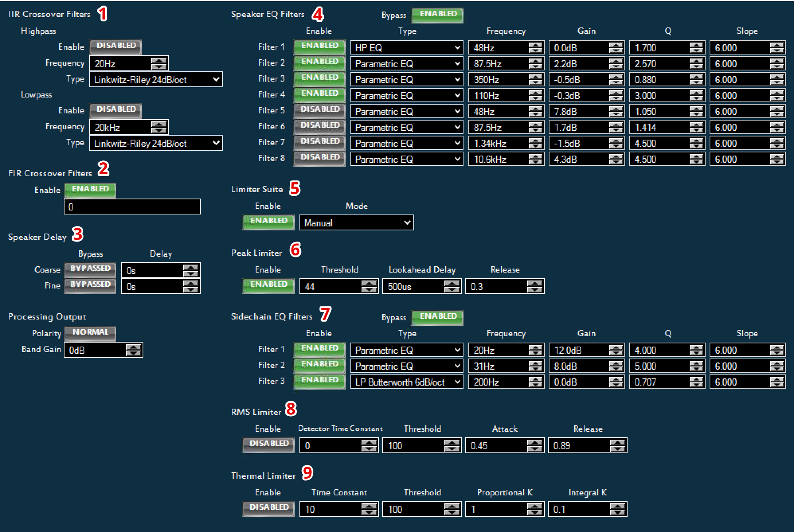794x532 pixels.
Task: Adjust Sidechain Filter 2 frequency stepper
Action: [536, 366]
